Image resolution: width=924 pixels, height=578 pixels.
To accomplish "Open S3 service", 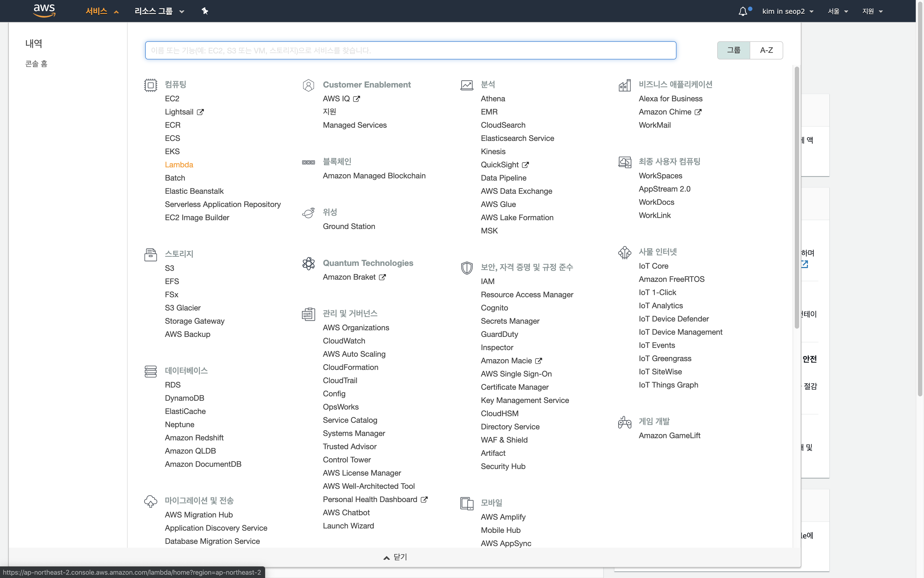I will pos(169,268).
